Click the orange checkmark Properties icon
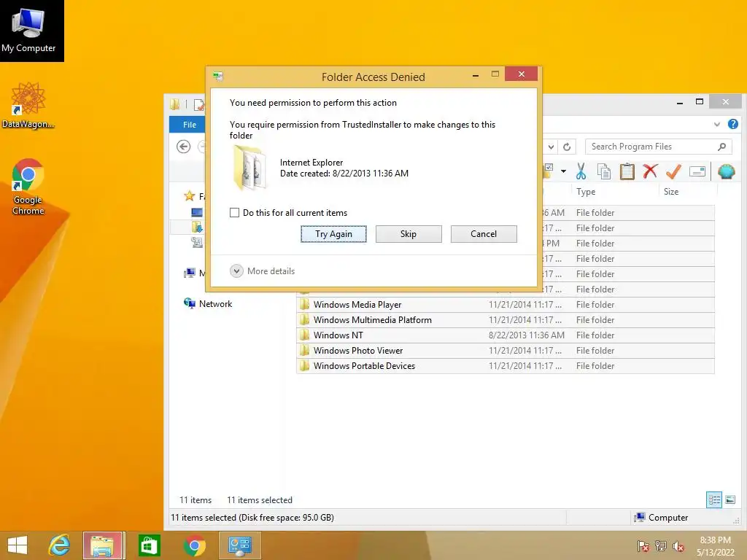This screenshot has height=560, width=747. (673, 171)
